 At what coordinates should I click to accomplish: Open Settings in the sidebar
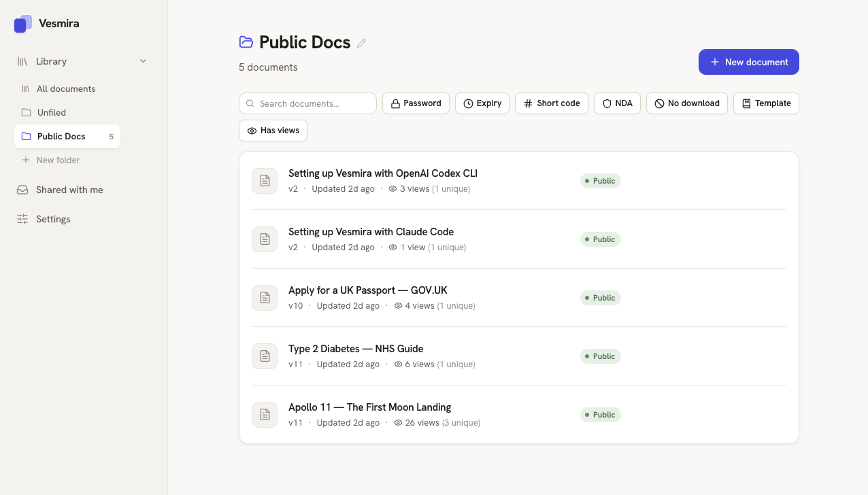[82, 219]
